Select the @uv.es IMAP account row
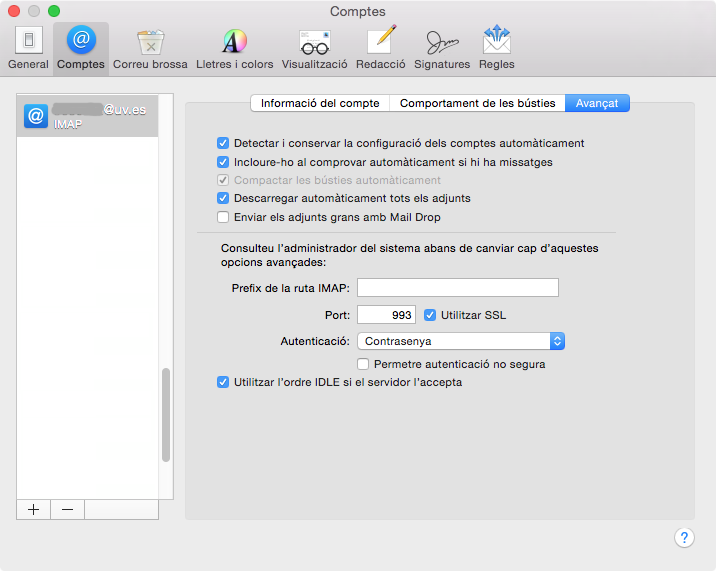The width and height of the screenshot is (716, 571). click(87, 116)
